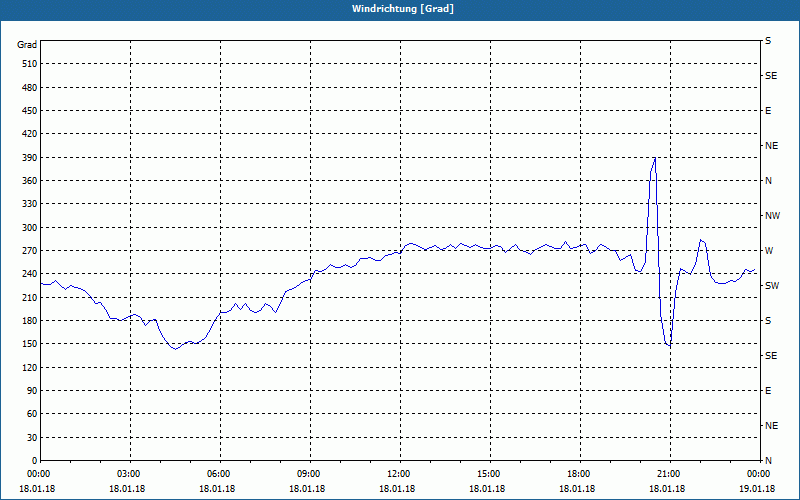Click the 240 degree axis label
The image size is (800, 500).
30,274
